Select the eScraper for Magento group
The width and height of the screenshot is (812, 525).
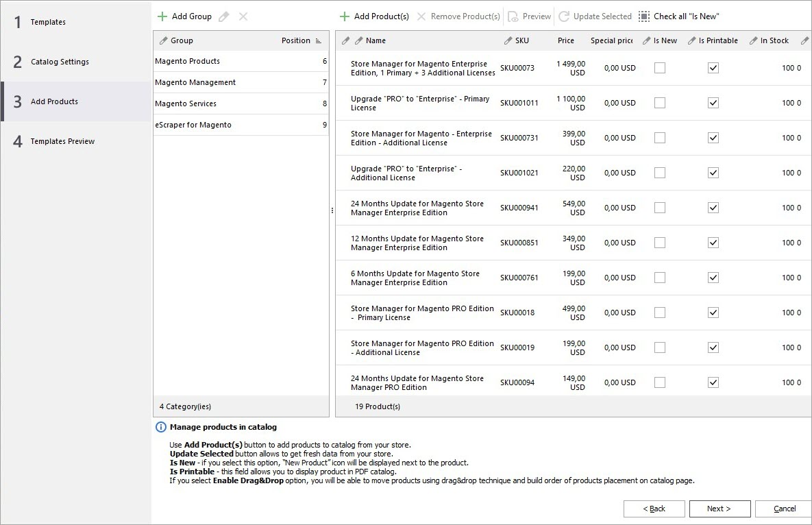241,125
